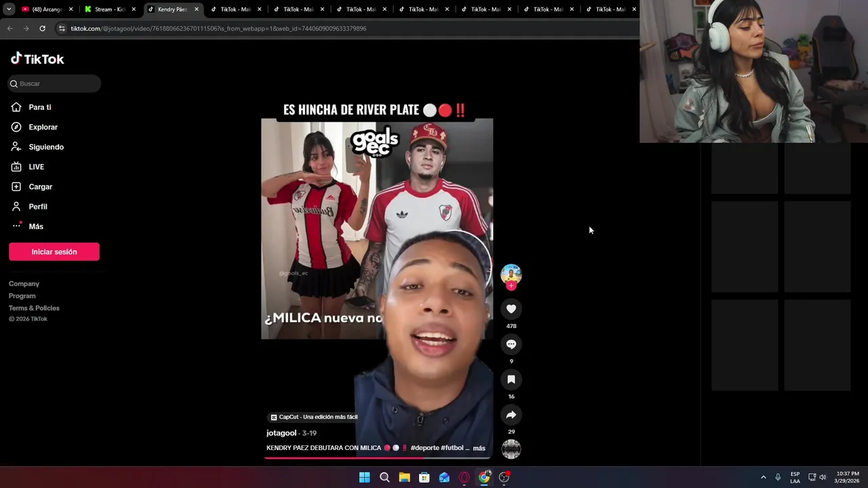Open volume control tray icon
Image resolution: width=868 pixels, height=488 pixels.
(x=823, y=477)
